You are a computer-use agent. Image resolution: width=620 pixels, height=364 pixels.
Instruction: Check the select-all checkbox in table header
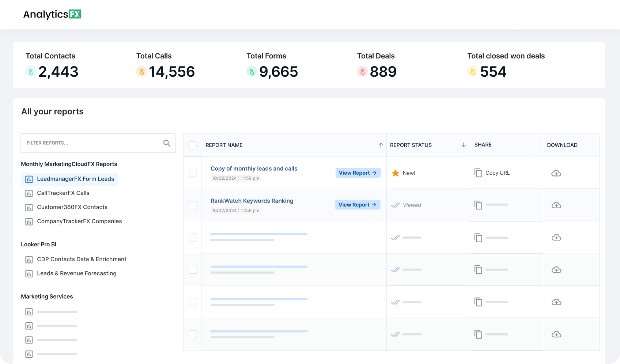click(193, 145)
